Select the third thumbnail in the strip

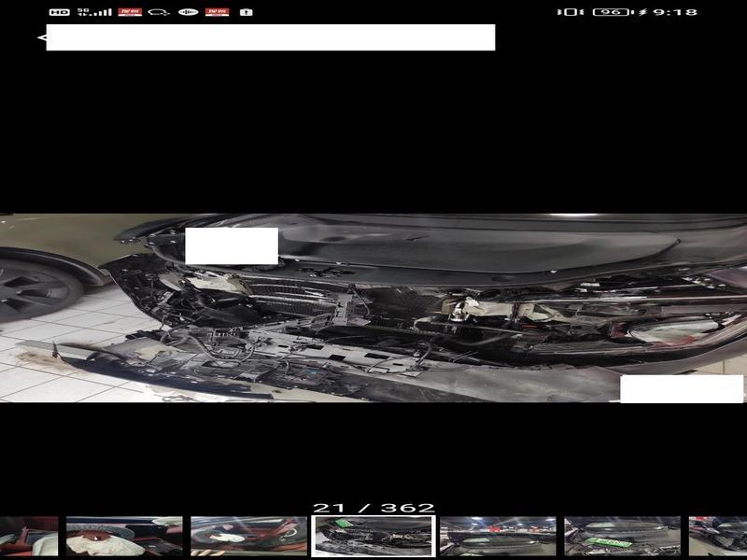(248, 536)
